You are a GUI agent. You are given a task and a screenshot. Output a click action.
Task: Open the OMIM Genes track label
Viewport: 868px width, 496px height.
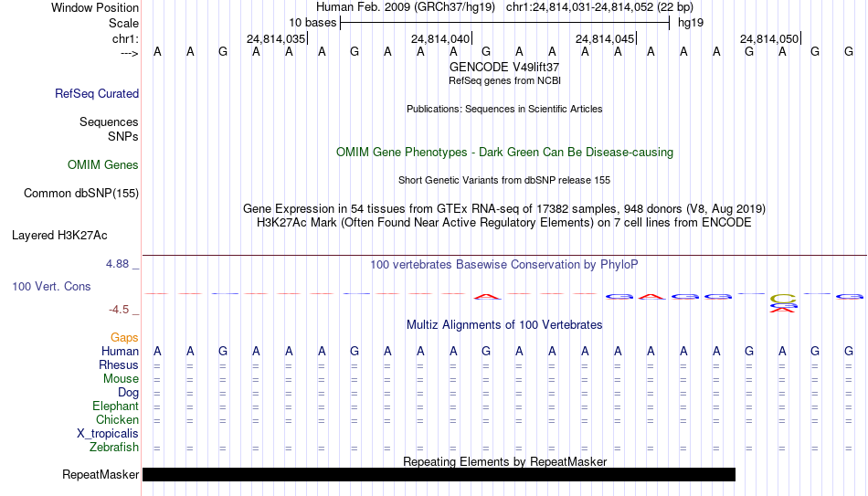coord(102,165)
